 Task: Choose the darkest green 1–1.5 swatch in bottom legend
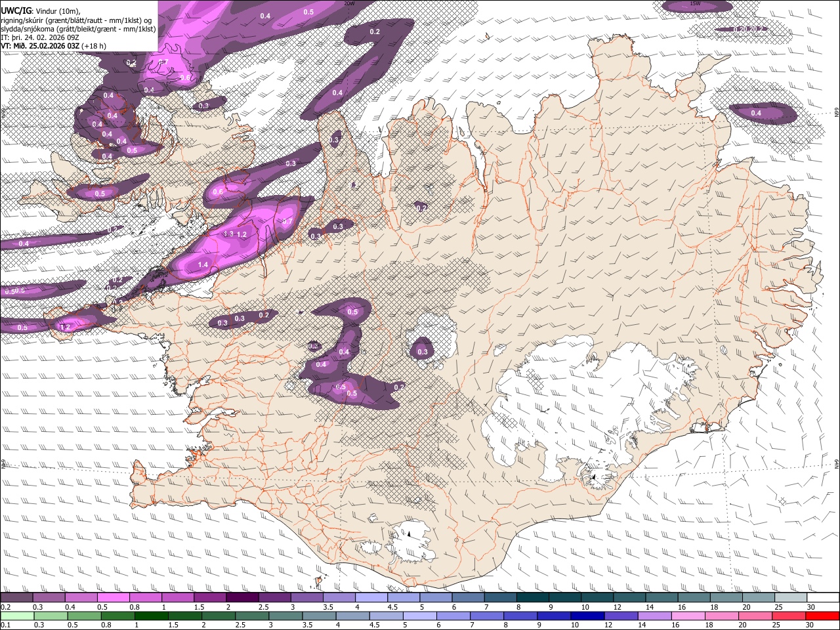tap(151, 616)
